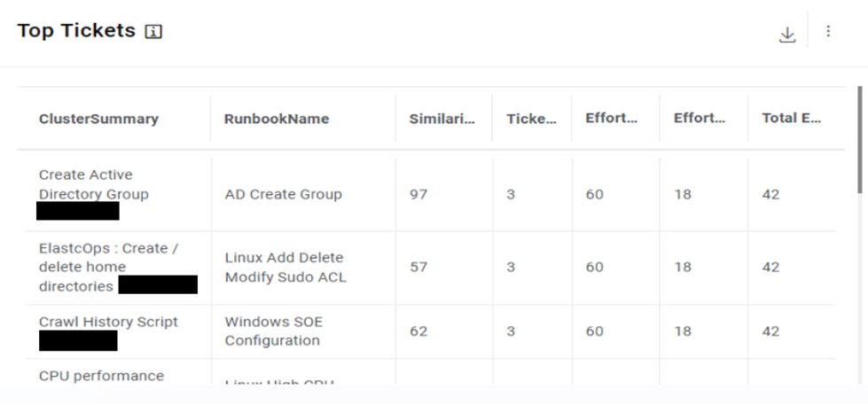Click the Total Effort column header
The width and height of the screenshot is (868, 404).
(791, 119)
